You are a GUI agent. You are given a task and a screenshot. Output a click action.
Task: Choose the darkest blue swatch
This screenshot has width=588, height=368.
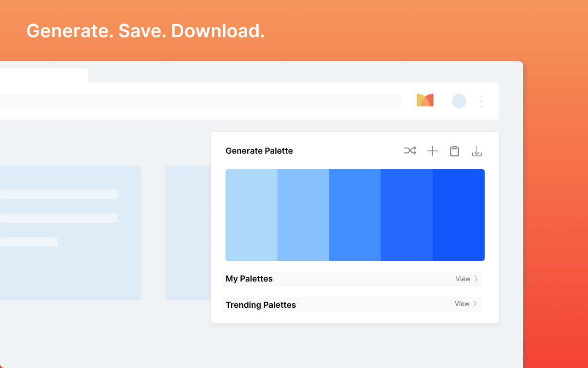pyautogui.click(x=458, y=215)
